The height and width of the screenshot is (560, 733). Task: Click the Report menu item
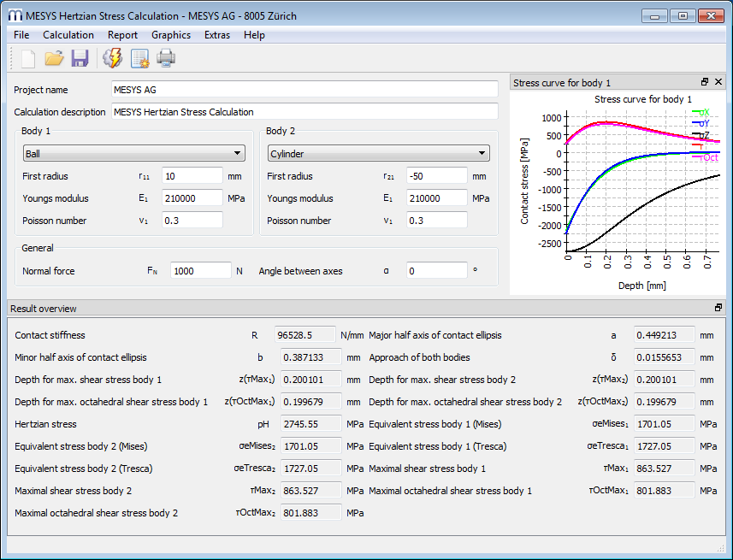[122, 35]
